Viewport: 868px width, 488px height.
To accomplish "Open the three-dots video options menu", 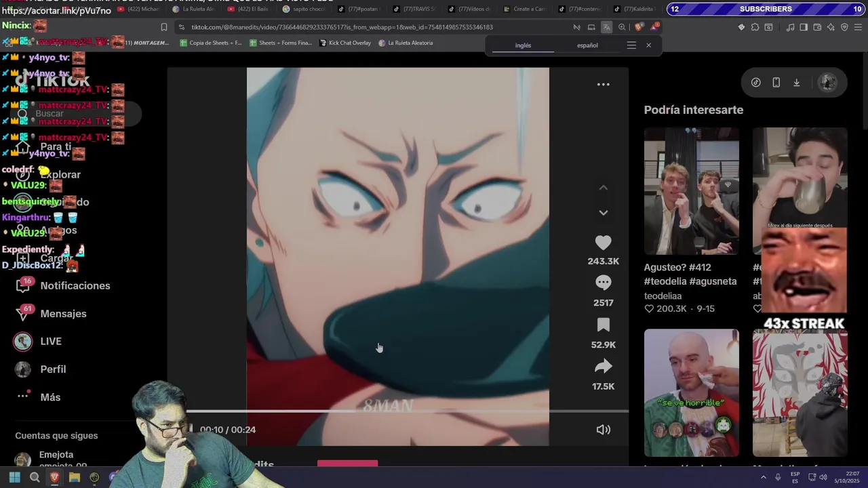I will [x=603, y=85].
